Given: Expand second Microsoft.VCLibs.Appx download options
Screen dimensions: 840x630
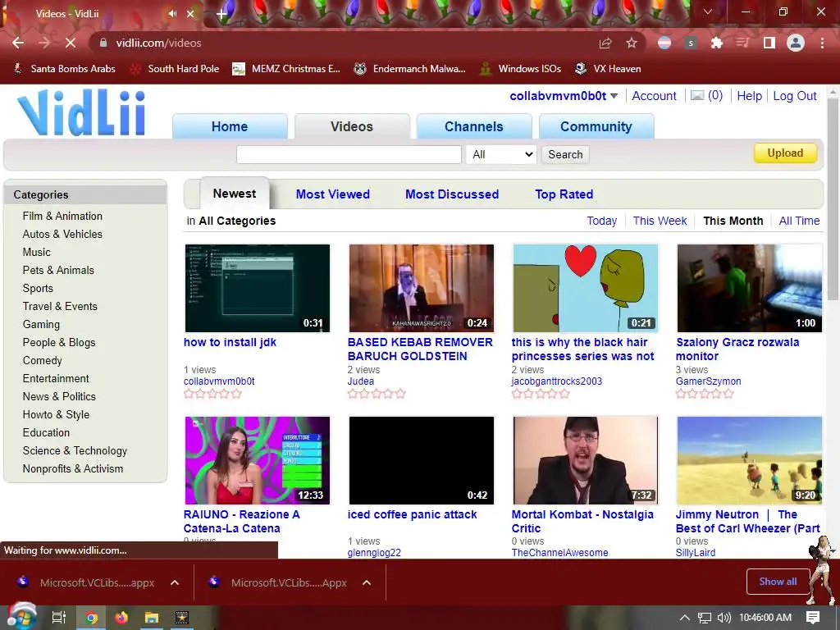Looking at the screenshot, I should click(367, 583).
